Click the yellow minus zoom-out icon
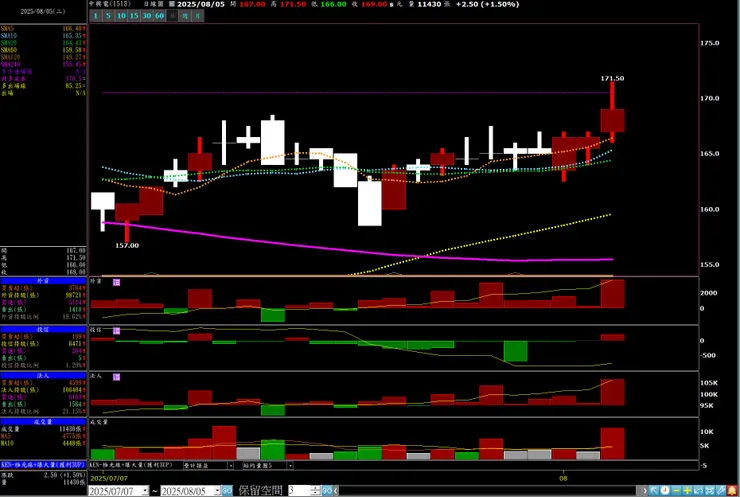The height and width of the screenshot is (497, 740). 676,491
